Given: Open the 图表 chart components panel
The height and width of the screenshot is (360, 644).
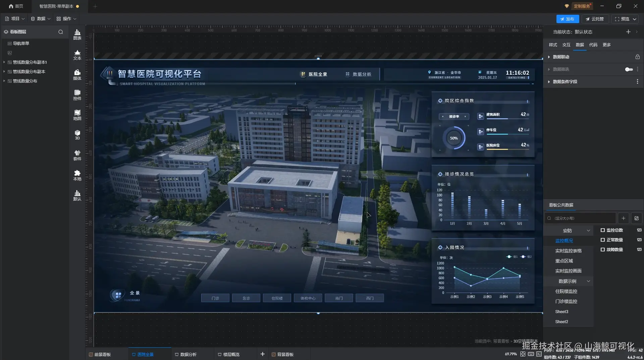Looking at the screenshot, I should coord(77,35).
